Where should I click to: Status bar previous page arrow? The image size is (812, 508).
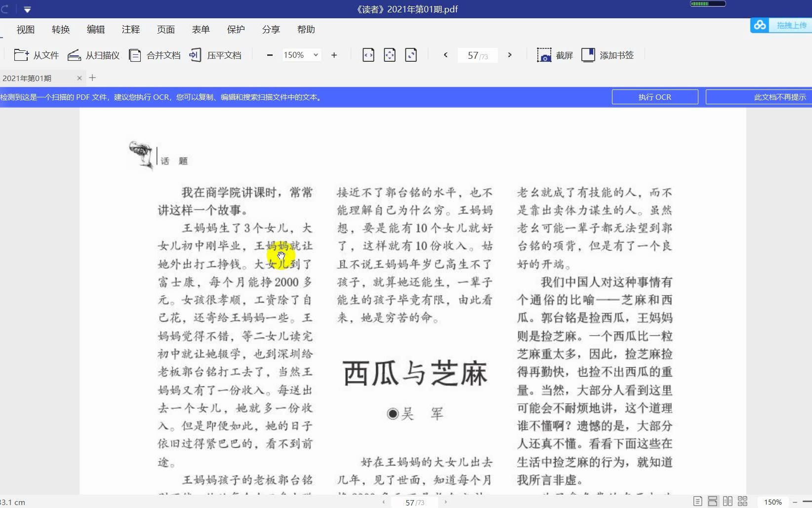384,502
